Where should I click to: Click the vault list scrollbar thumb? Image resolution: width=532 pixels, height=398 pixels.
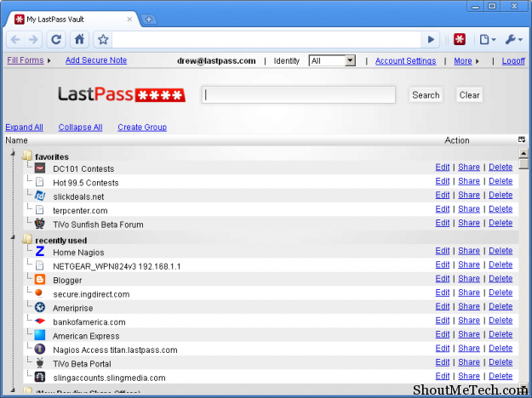coord(523,164)
